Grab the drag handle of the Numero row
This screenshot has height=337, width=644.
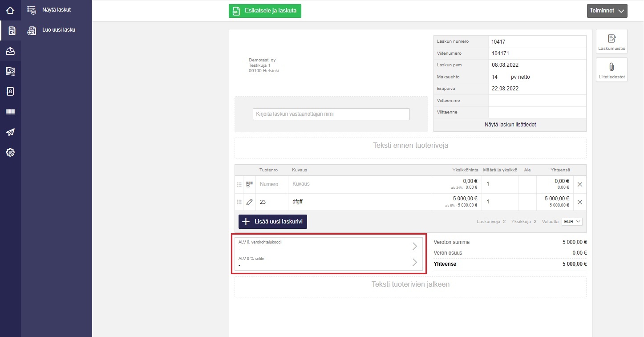(x=239, y=184)
